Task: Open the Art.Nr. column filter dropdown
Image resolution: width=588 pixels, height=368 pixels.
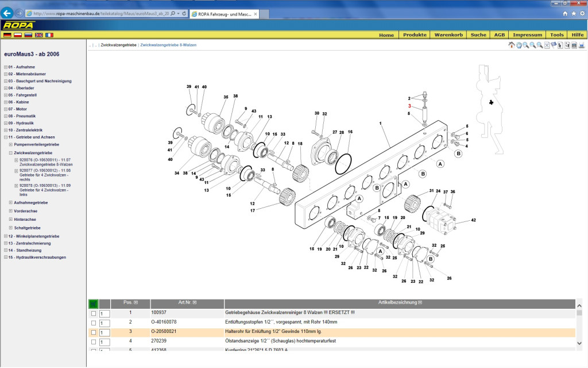Action: (194, 302)
